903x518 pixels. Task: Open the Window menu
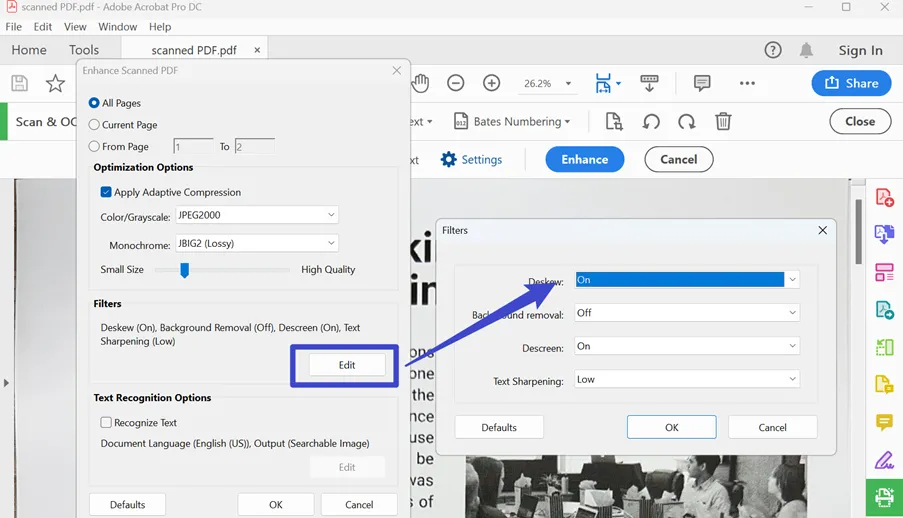pyautogui.click(x=117, y=27)
